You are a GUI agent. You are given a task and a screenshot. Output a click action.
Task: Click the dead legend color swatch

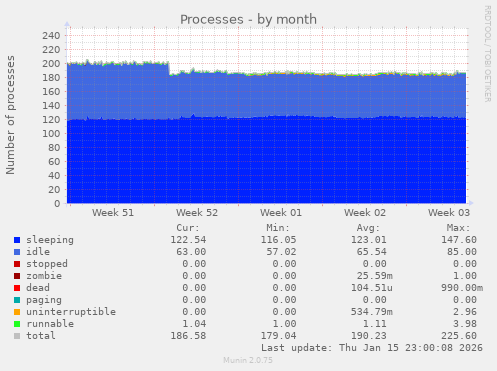coord(17,288)
